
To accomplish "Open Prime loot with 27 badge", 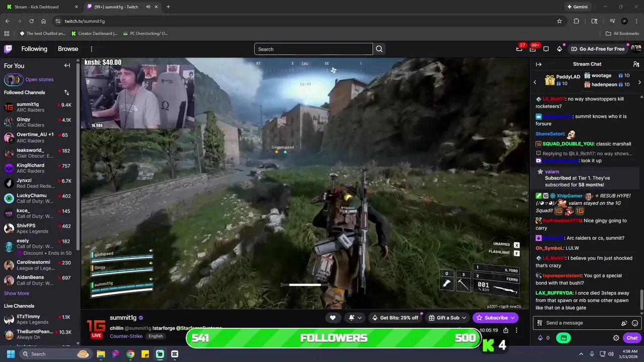I will tap(519, 49).
